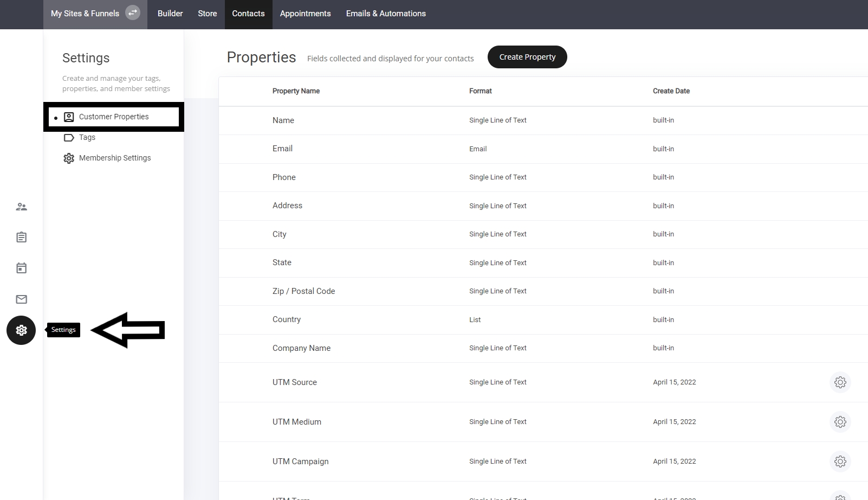The width and height of the screenshot is (868, 500).
Task: Open Membership Settings section
Action: [x=114, y=158]
